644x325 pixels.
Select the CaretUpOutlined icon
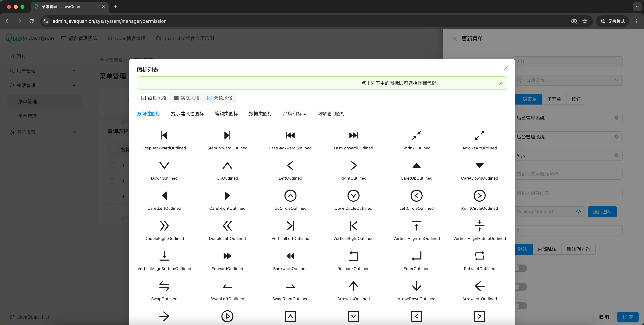click(416, 165)
